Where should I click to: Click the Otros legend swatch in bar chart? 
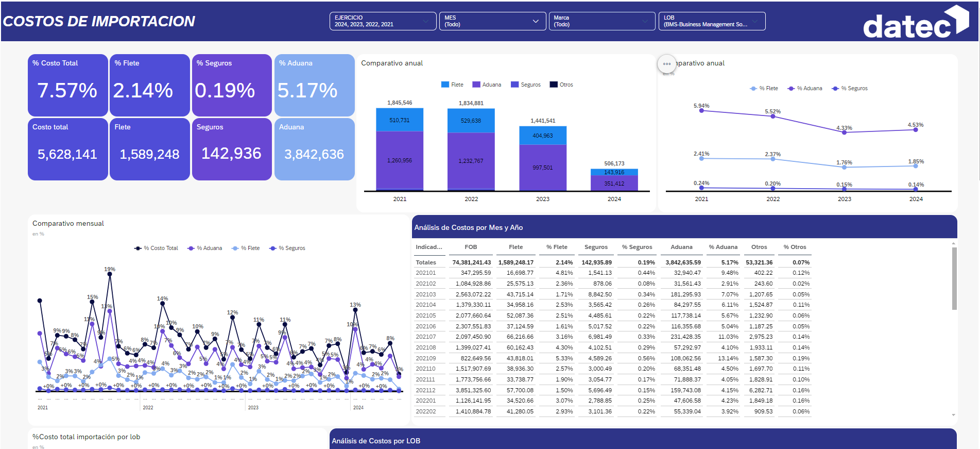(554, 85)
